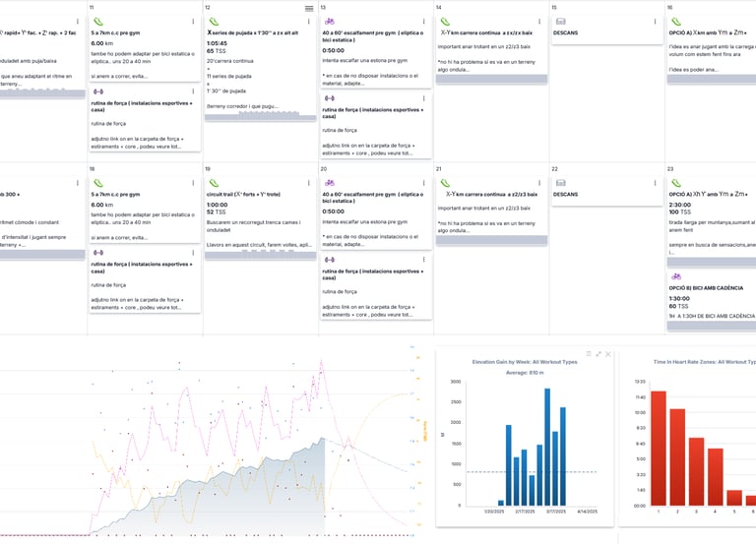
Task: Open kebab menu on day 18 rutina de força
Action: click(x=193, y=253)
